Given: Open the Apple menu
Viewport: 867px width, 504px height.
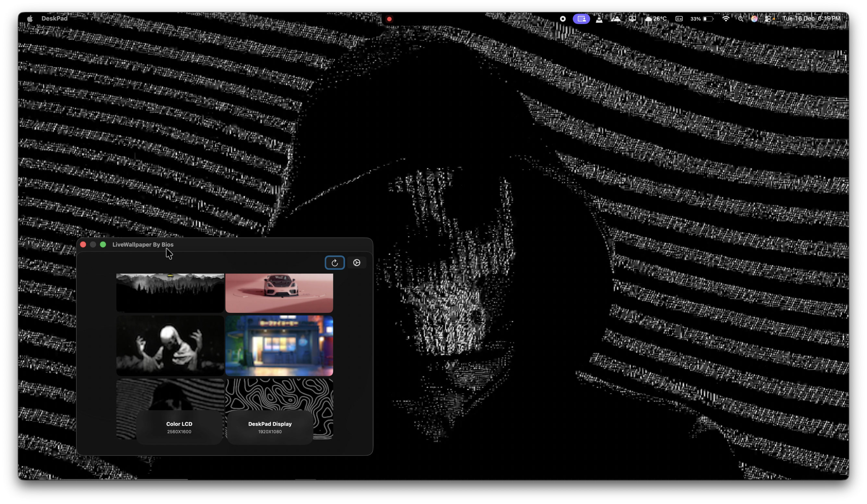Looking at the screenshot, I should 30,18.
